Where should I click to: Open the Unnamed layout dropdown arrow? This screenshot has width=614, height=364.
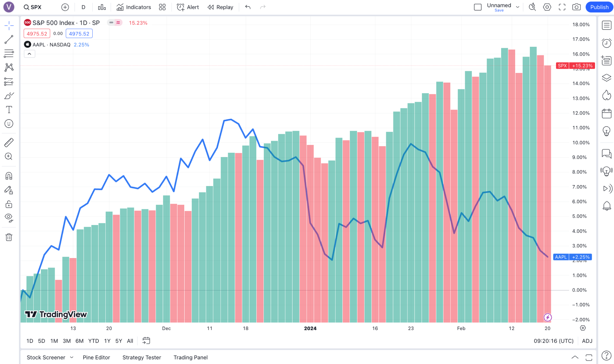(x=517, y=7)
